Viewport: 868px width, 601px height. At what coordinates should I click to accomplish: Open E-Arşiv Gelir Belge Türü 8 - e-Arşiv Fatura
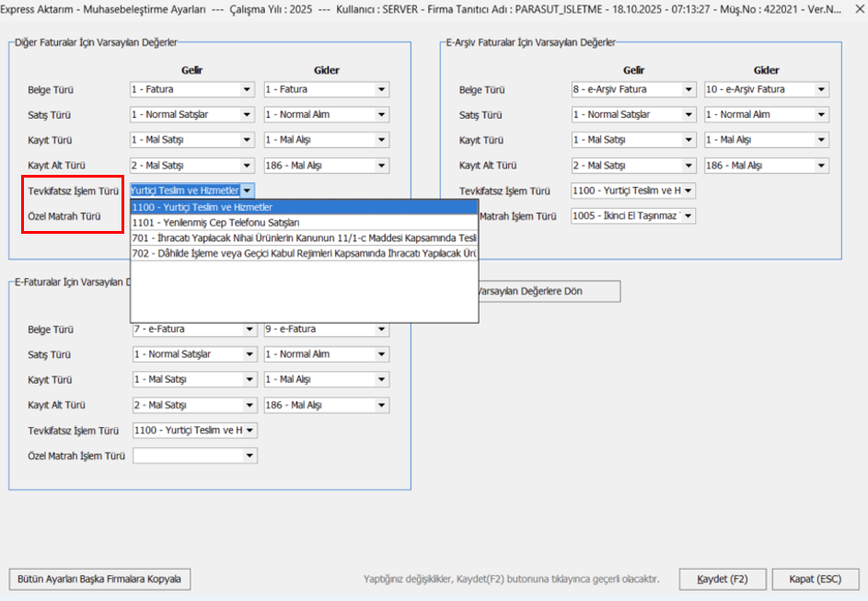633,89
